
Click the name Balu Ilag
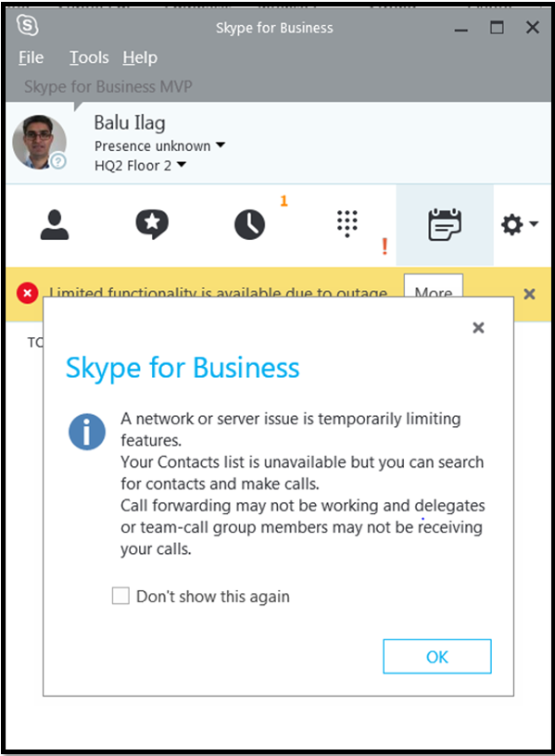[x=130, y=123]
